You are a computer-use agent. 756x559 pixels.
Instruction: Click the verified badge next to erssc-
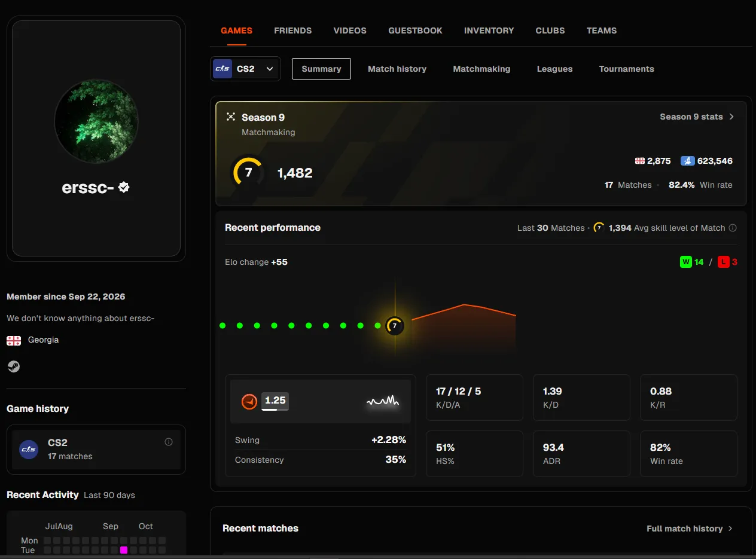124,187
